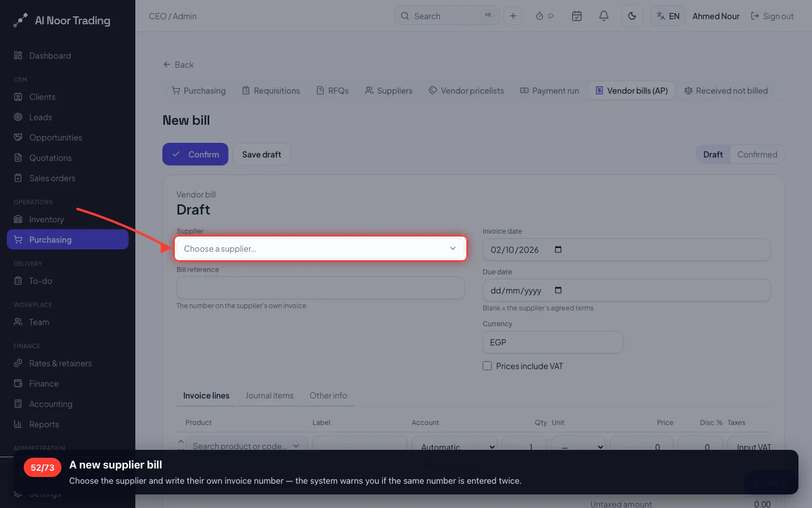Go back using the Back link

pyautogui.click(x=178, y=65)
